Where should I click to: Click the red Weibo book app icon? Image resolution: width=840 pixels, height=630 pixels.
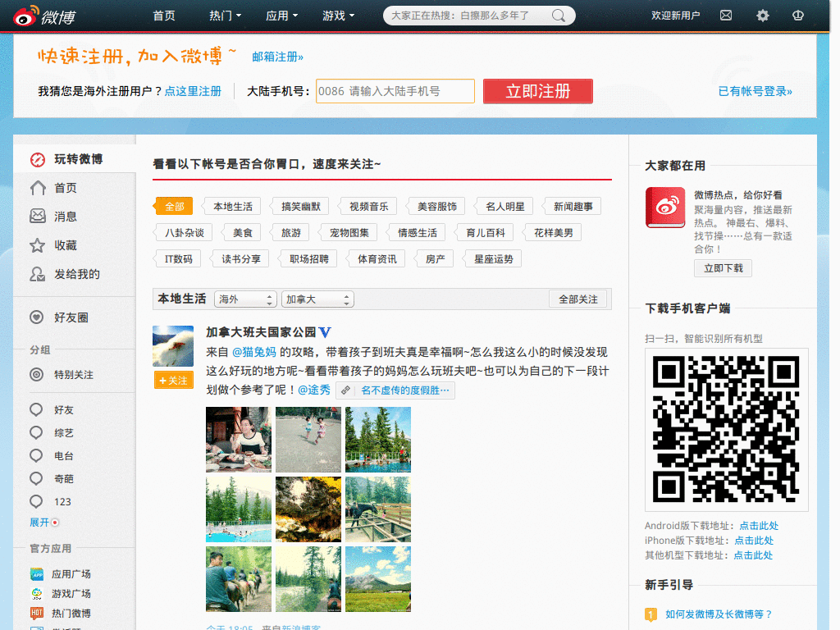[x=665, y=208]
